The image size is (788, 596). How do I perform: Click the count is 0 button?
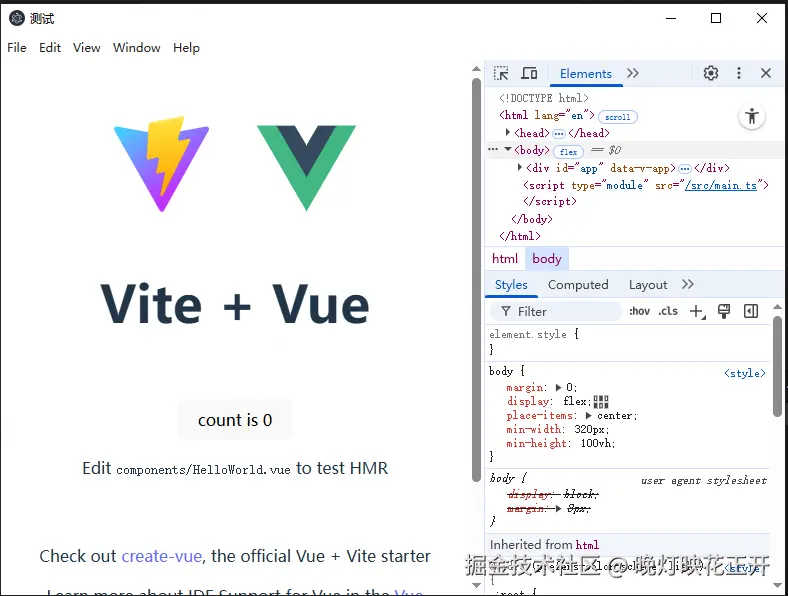[235, 420]
